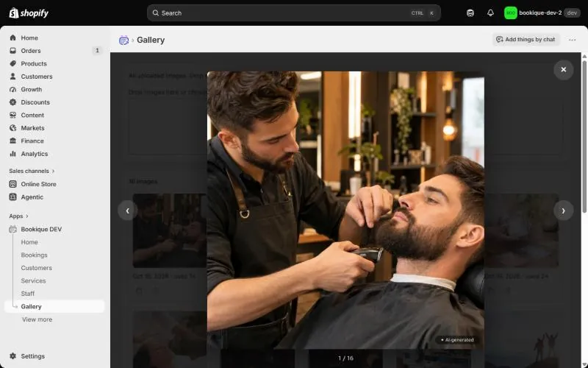Click Add things by chat button
Image resolution: width=588 pixels, height=368 pixels.
526,40
